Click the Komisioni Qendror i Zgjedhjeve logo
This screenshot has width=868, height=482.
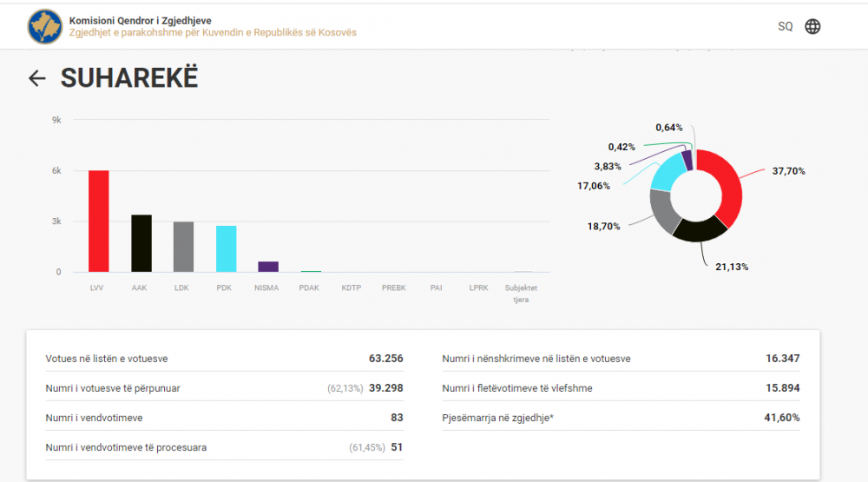click(x=44, y=26)
